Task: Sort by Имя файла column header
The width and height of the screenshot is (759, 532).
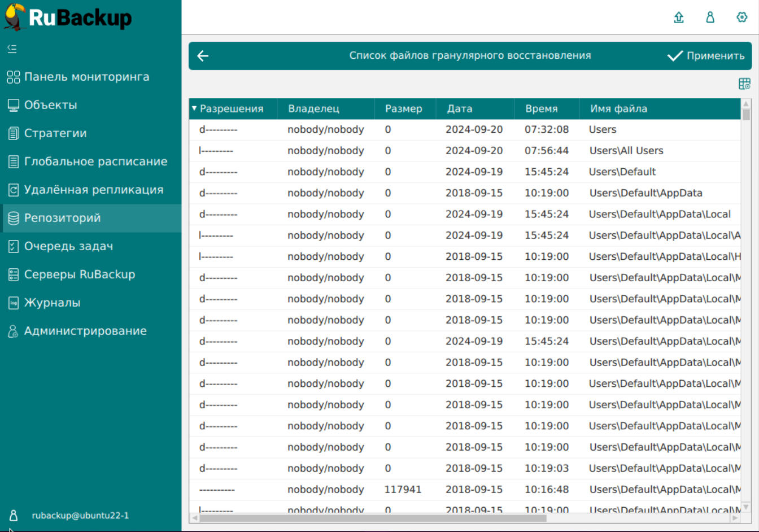Action: (618, 109)
